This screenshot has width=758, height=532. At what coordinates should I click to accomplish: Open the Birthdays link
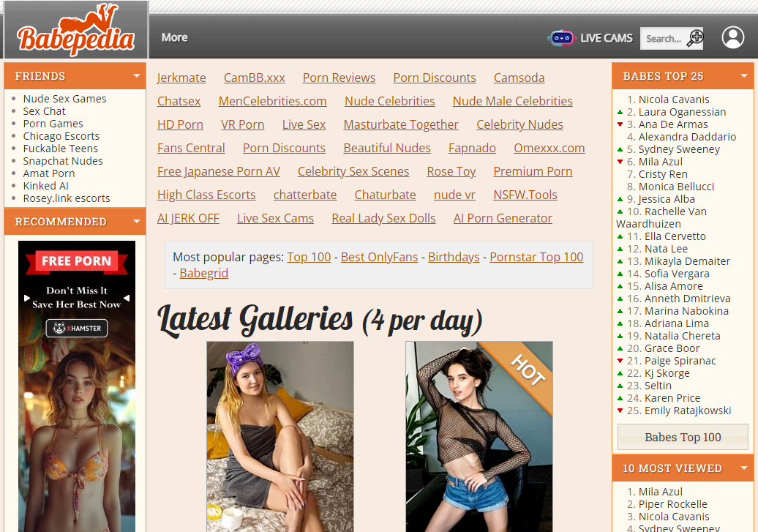(454, 257)
